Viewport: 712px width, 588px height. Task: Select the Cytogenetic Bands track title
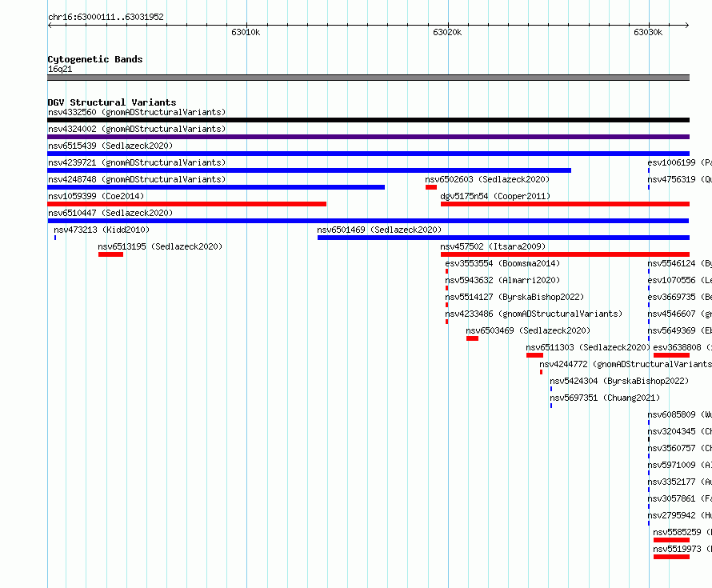95,59
